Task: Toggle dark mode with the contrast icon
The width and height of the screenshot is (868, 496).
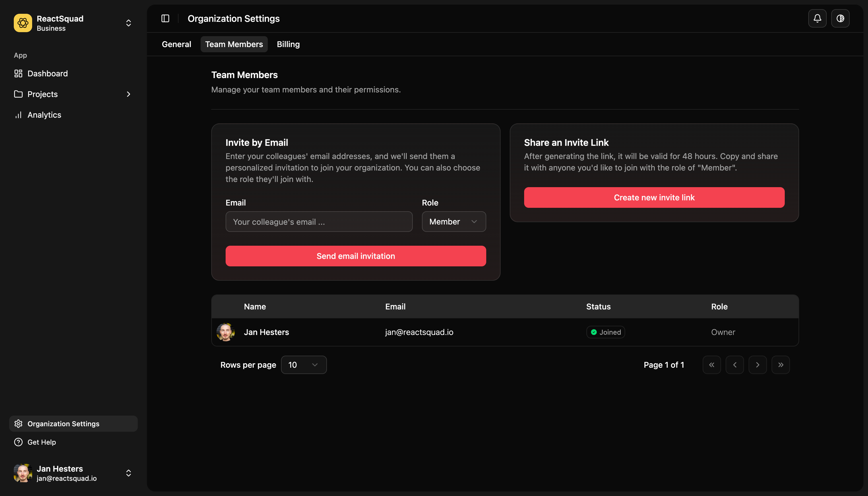Action: (x=840, y=18)
